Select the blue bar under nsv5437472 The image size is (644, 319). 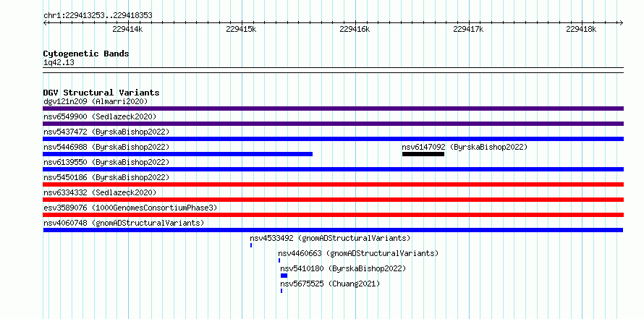point(333,139)
